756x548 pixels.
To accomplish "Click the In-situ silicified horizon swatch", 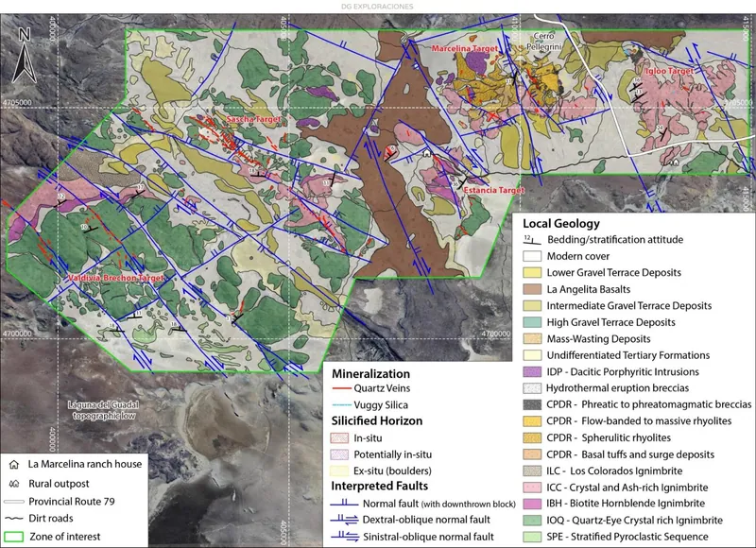I will (339, 438).
